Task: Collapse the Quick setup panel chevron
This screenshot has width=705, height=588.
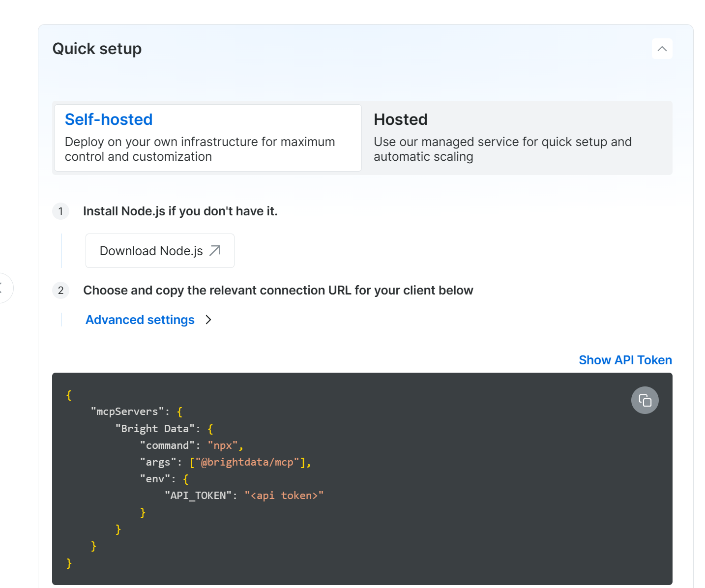Action: click(x=662, y=49)
